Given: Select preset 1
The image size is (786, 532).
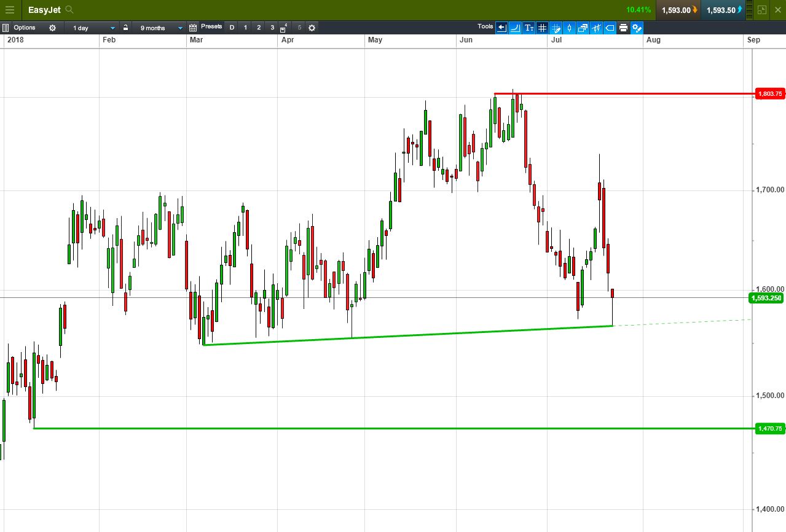Looking at the screenshot, I should click(x=245, y=28).
